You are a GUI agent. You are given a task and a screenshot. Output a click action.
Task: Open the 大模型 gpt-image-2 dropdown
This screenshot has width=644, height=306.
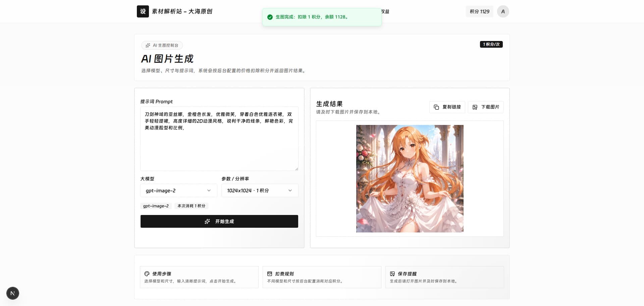[x=178, y=190]
